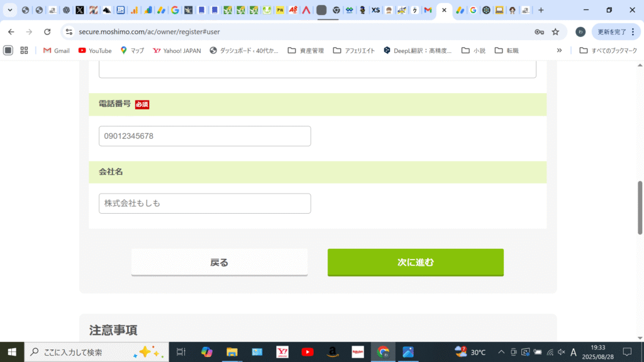
Task: Open the notification center icon
Action: 627,352
